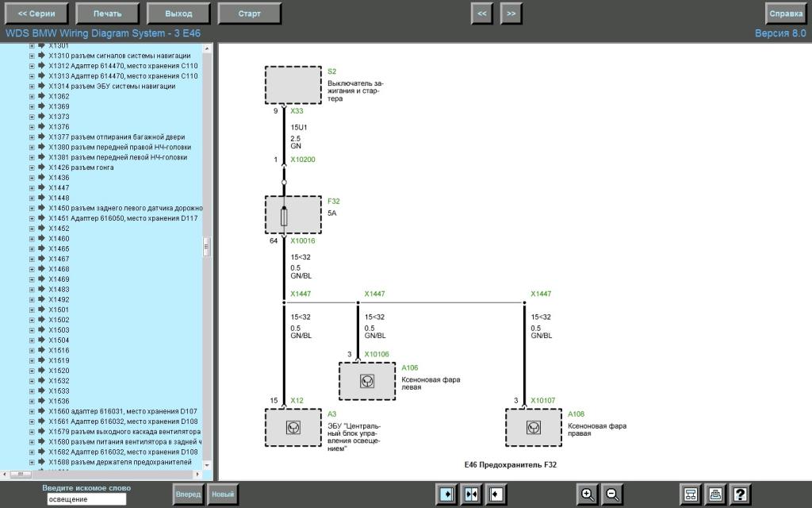Go back with the << Серии button

pos(36,13)
